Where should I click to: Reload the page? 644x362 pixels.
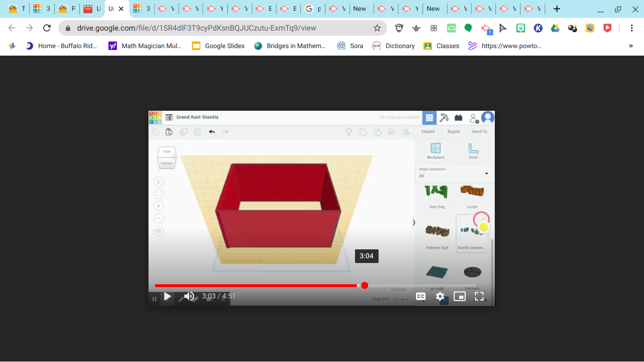[47, 28]
